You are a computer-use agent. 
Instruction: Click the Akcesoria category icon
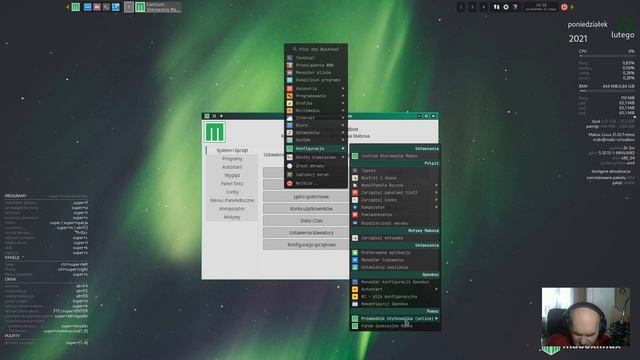tap(289, 89)
